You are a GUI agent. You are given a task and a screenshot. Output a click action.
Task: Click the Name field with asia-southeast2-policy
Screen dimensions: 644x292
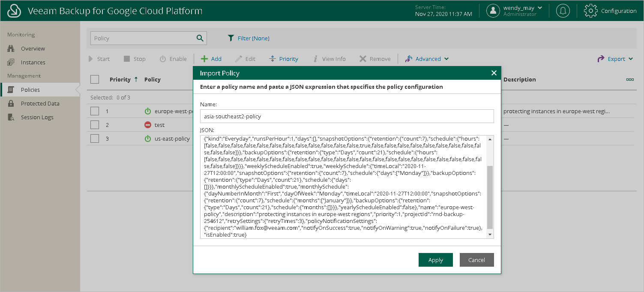pos(347,116)
